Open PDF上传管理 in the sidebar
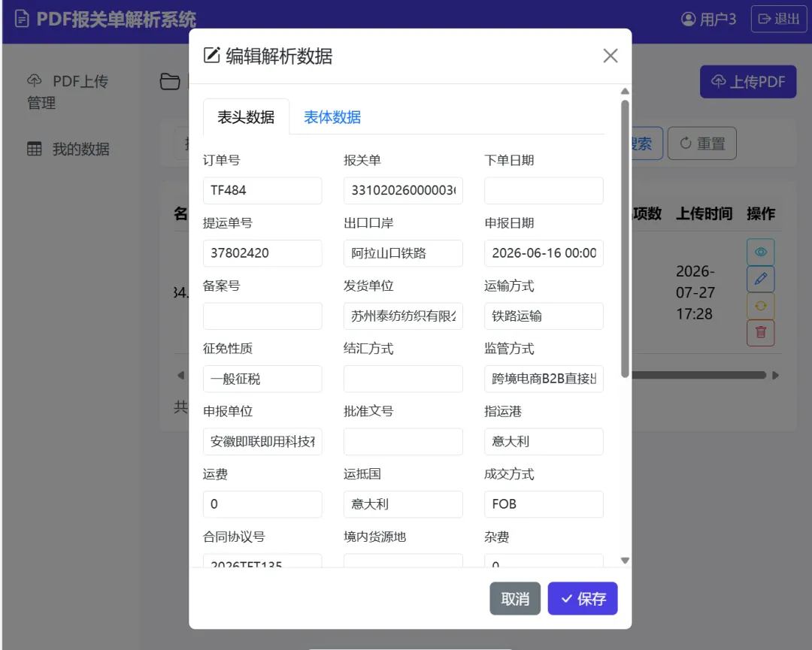Image resolution: width=812 pixels, height=650 pixels. click(68, 92)
